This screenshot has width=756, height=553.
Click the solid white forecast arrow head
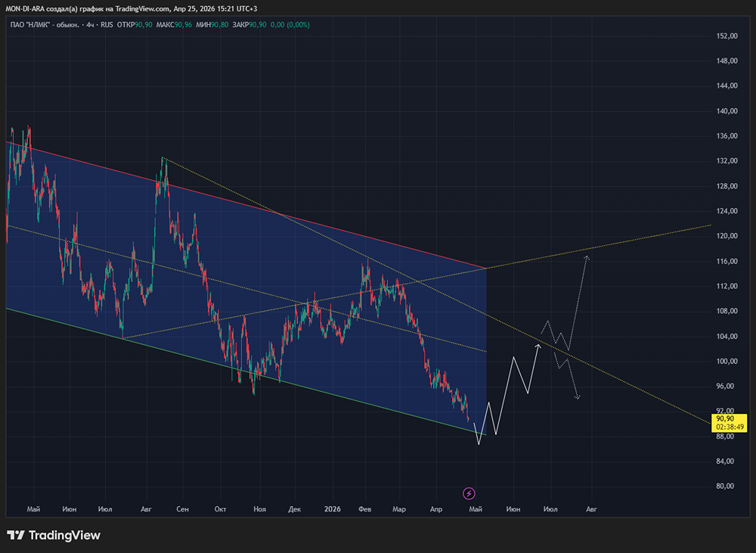click(538, 345)
